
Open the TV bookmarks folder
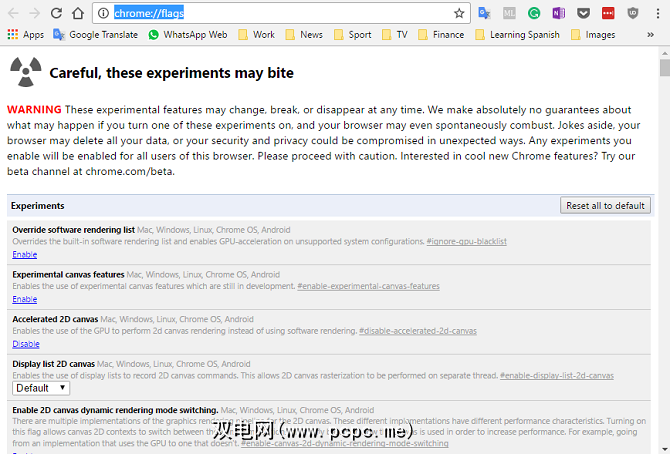pyautogui.click(x=395, y=35)
